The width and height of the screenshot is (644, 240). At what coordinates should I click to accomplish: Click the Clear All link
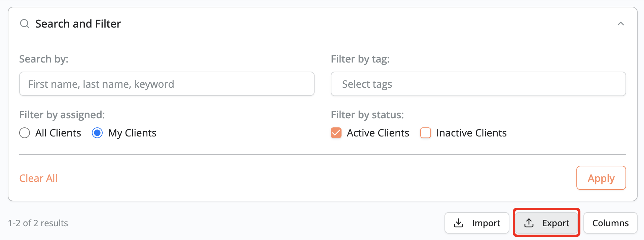[38, 178]
